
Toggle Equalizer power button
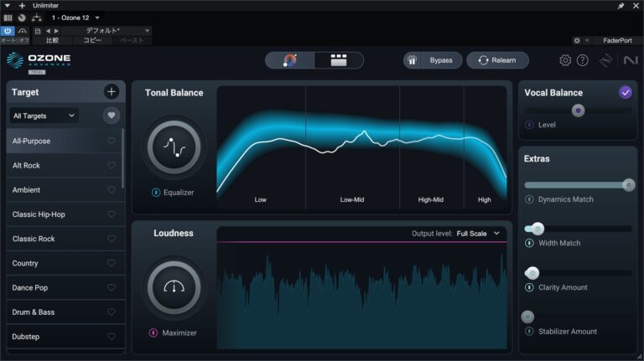[156, 193]
